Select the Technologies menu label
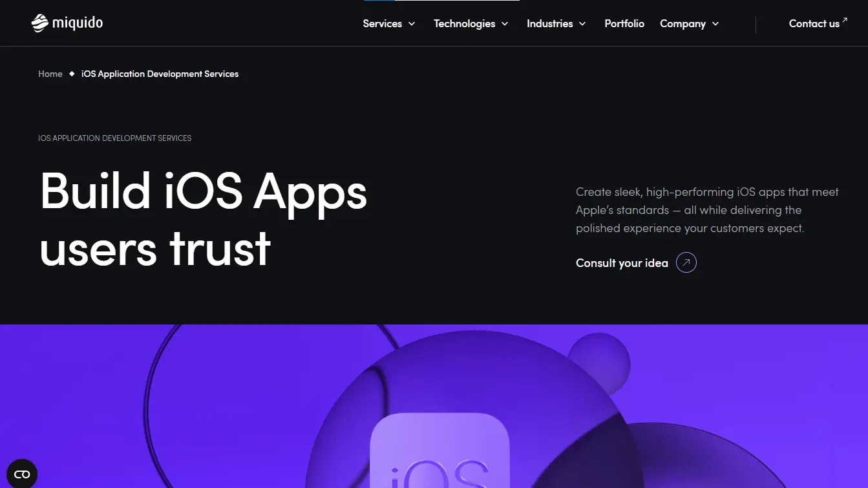Image resolution: width=868 pixels, height=488 pixels. pyautogui.click(x=465, y=24)
